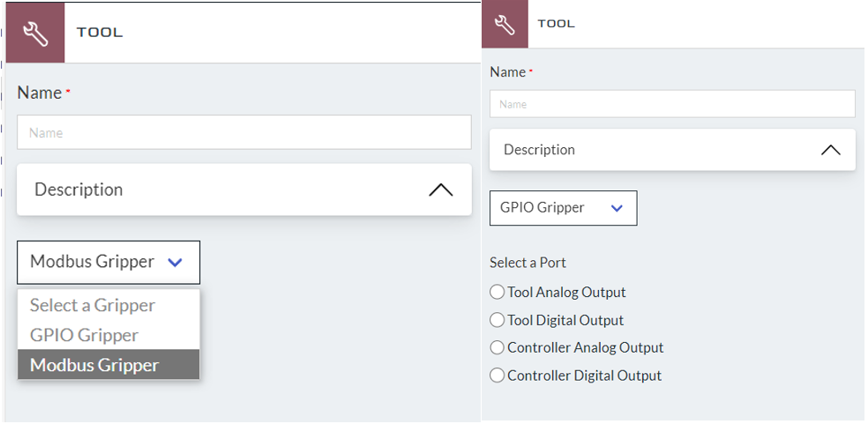
Task: Click the Description label in the left panel
Action: click(x=79, y=190)
